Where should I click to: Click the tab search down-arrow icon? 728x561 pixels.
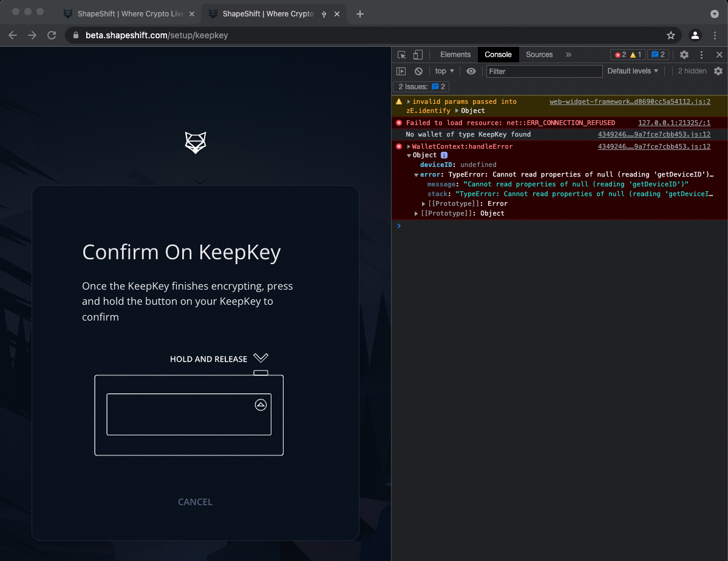coord(714,14)
